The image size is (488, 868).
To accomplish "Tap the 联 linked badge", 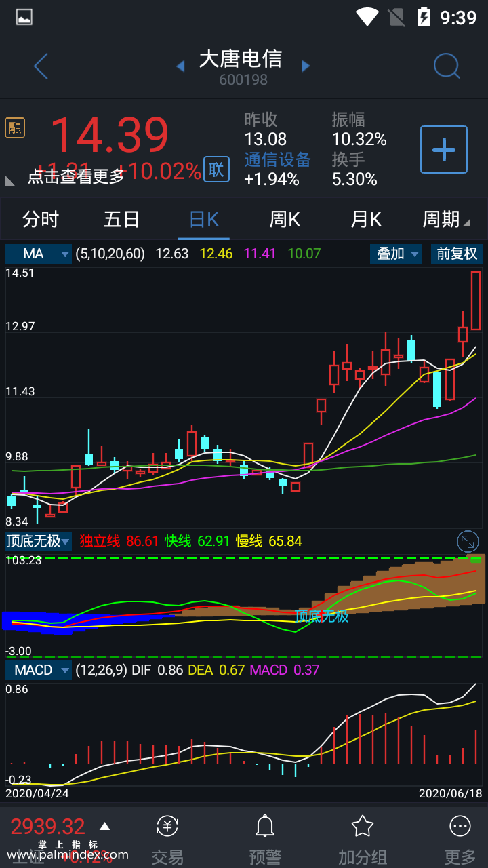I will [x=216, y=170].
